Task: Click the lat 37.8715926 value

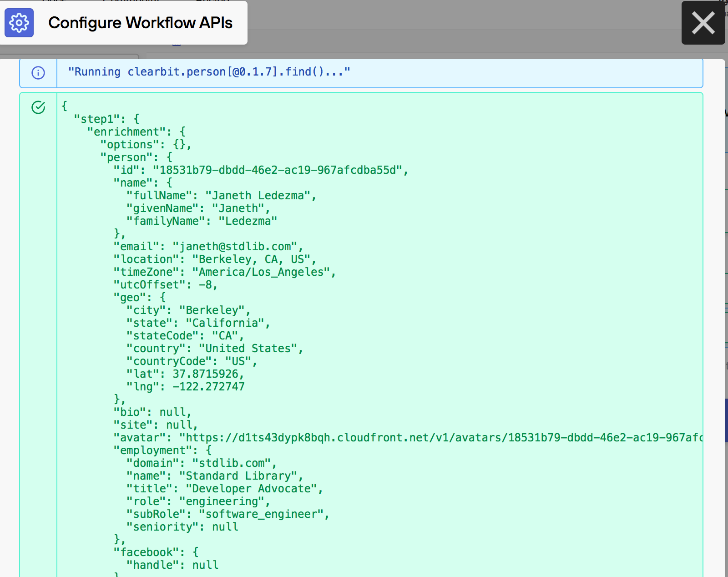Action: tap(205, 374)
